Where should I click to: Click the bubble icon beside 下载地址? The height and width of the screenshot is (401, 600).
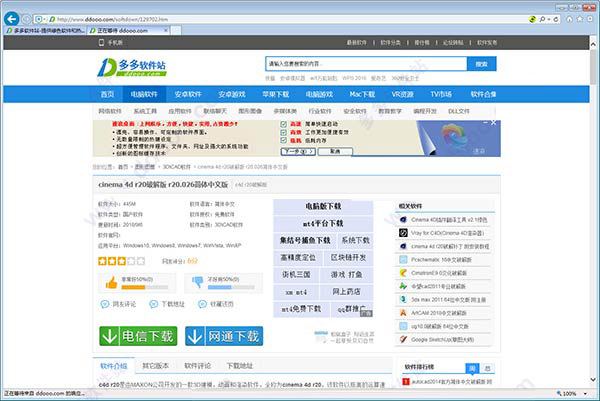pos(153,304)
